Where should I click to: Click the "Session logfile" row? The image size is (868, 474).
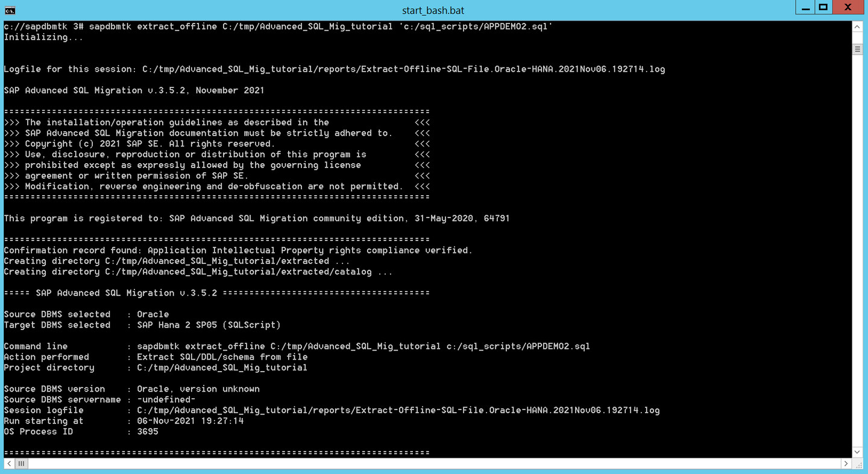pyautogui.click(x=332, y=411)
